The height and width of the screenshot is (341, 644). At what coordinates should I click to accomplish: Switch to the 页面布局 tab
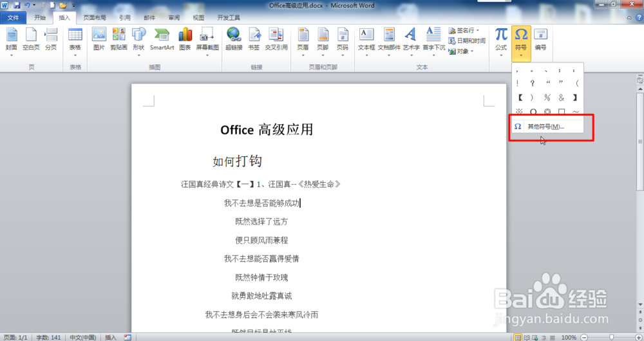95,17
